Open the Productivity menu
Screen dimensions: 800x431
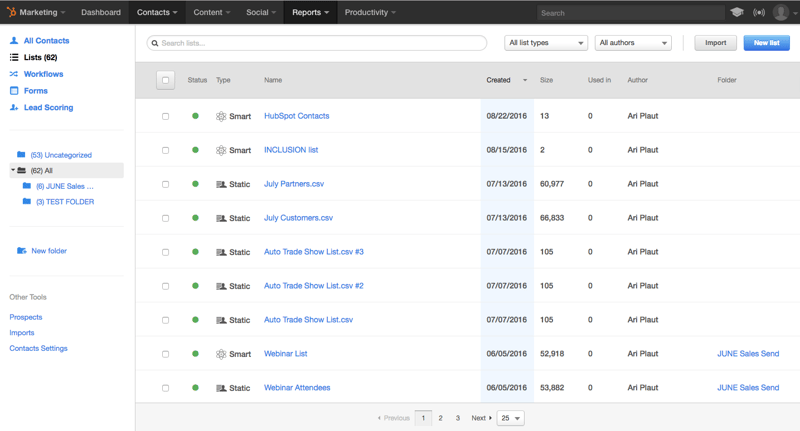(369, 13)
